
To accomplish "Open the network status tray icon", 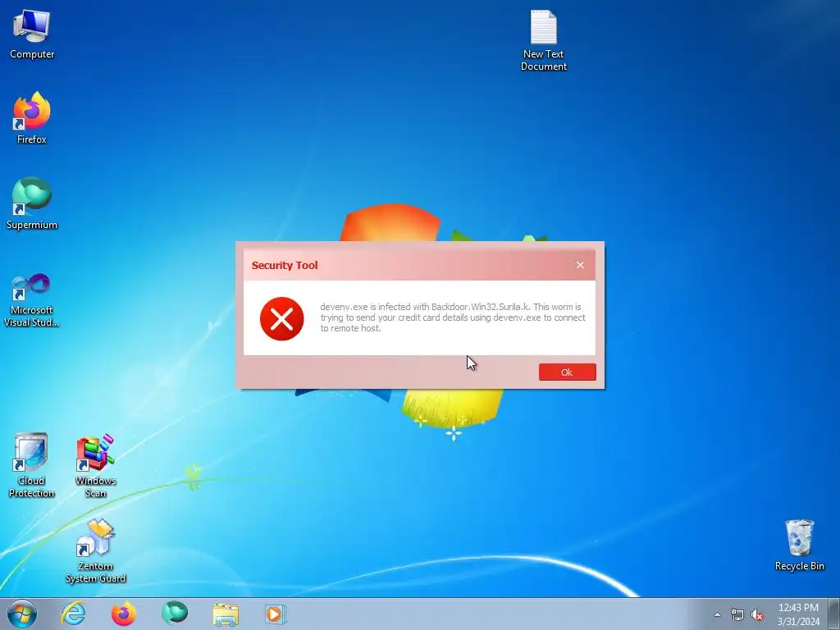I will coord(737,615).
